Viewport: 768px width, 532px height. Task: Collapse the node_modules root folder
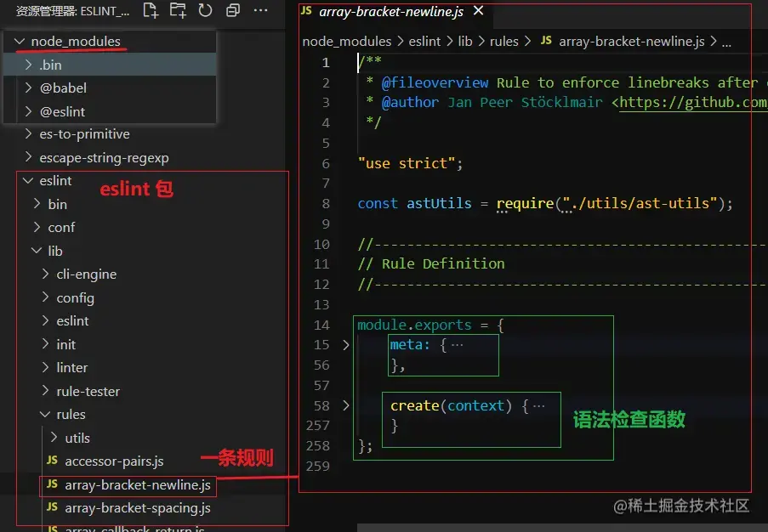pos(20,42)
